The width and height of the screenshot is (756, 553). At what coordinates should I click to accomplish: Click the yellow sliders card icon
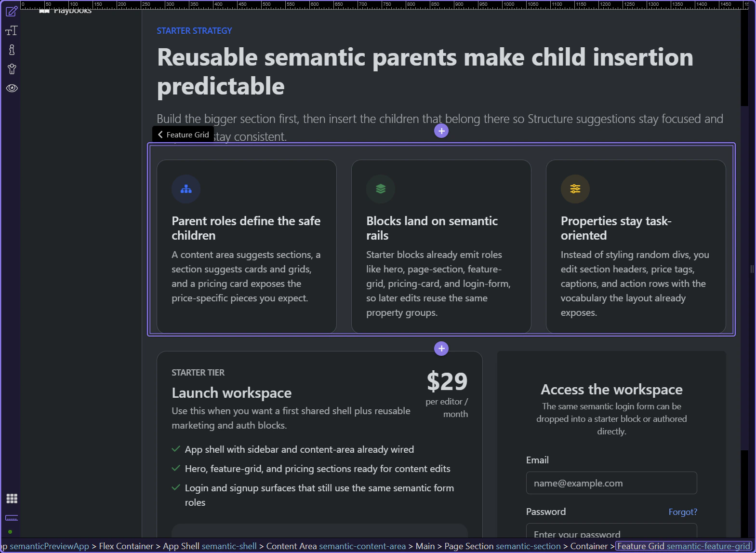coord(575,189)
